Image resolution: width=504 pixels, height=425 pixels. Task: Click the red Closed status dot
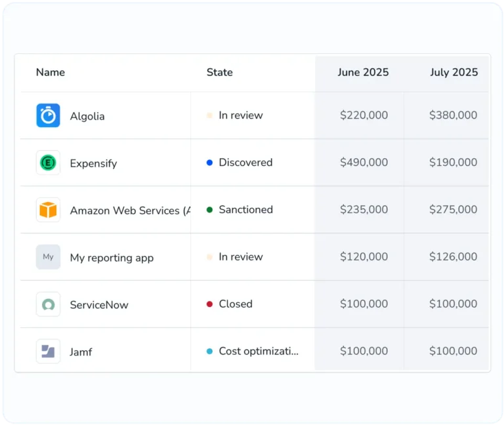(209, 304)
